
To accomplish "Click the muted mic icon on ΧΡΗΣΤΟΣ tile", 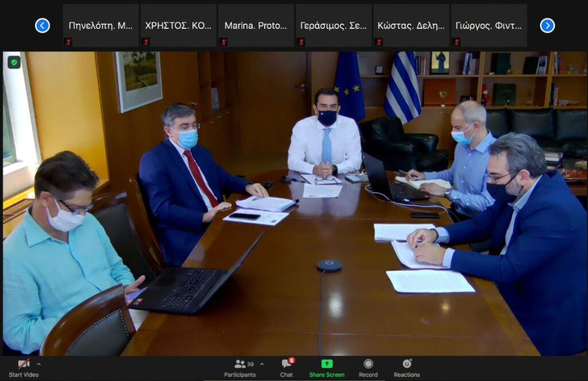I will (146, 41).
